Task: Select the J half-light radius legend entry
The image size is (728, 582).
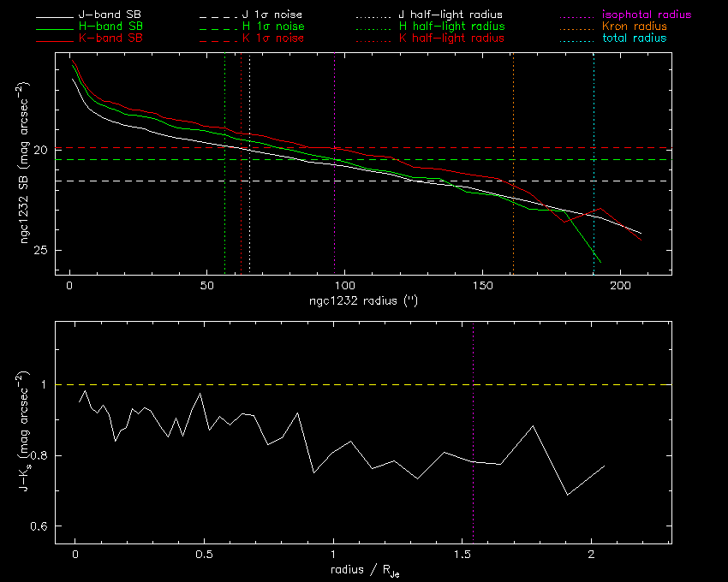Action: tap(451, 15)
